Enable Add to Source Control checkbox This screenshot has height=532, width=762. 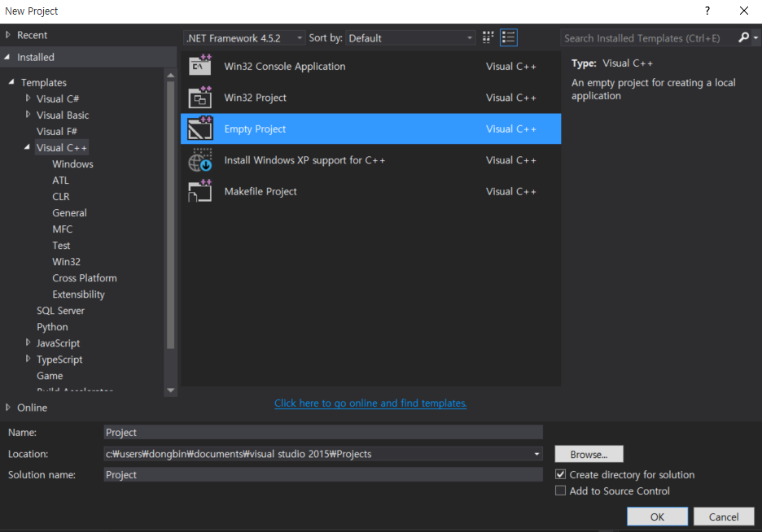point(560,491)
